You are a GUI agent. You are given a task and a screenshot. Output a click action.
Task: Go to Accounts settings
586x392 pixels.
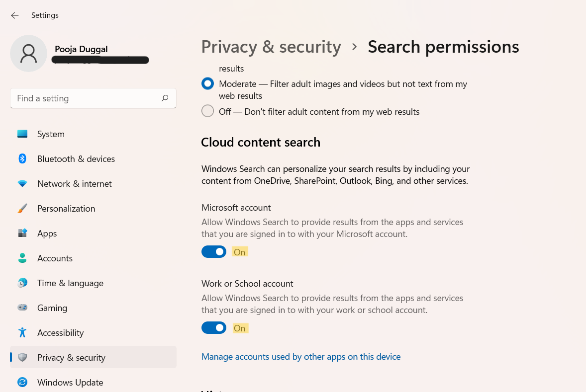click(55, 258)
